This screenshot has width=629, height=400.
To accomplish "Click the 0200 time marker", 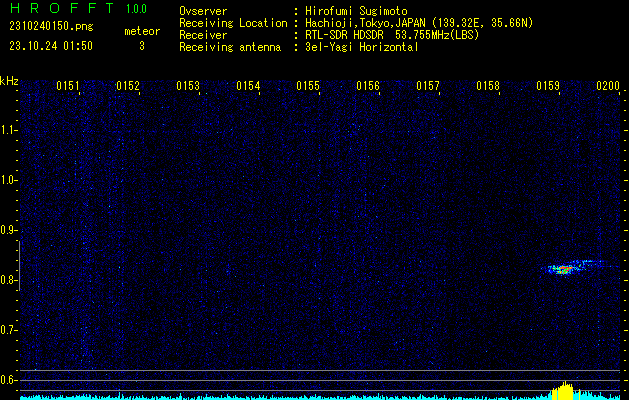I will (608, 86).
